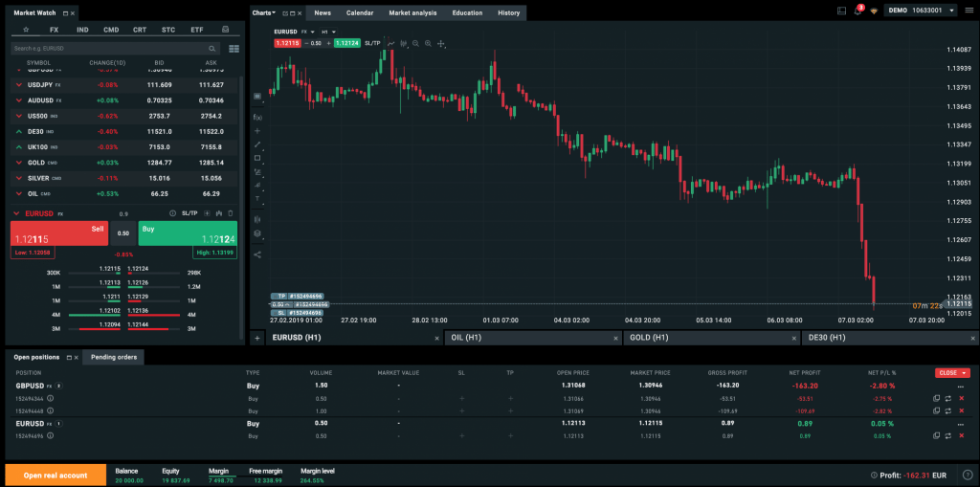
Task: Click the plus box icon beside EURUSD SL/TP
Action: tap(207, 213)
